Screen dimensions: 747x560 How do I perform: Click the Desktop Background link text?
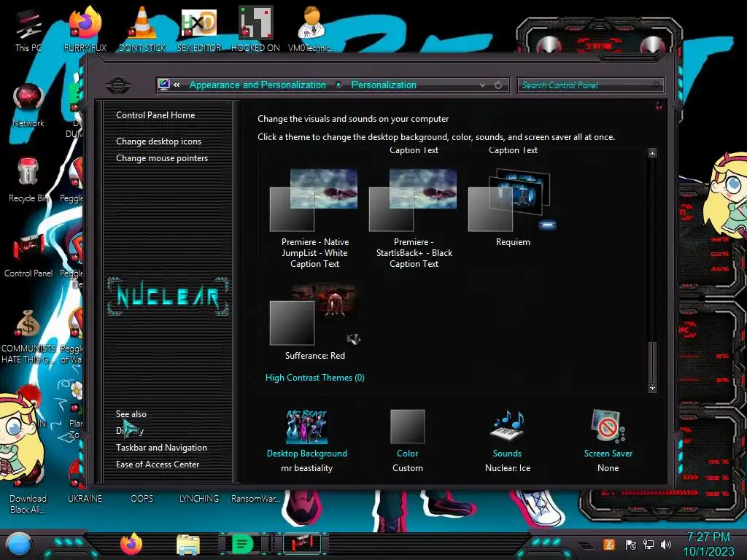(307, 453)
